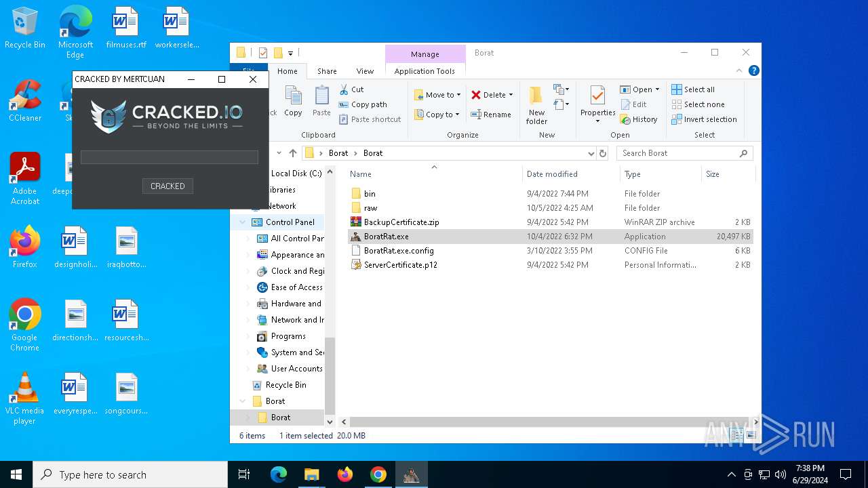Create a New folder from ribbon

[536, 106]
